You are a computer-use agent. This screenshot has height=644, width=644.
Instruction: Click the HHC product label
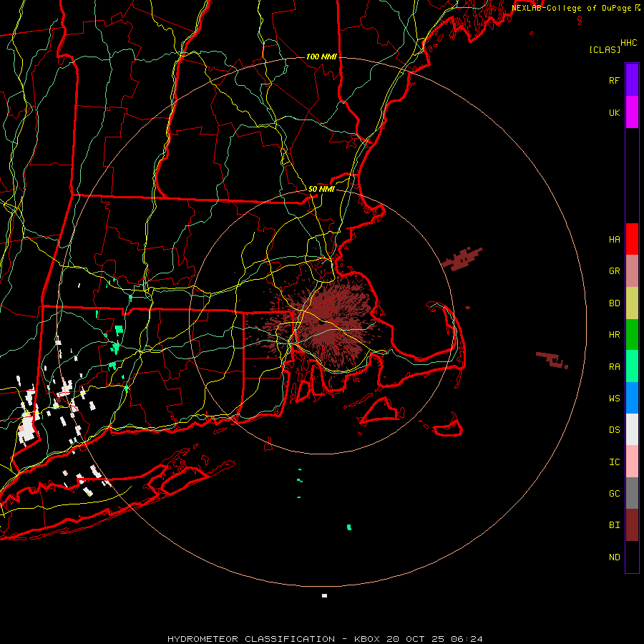(x=629, y=43)
